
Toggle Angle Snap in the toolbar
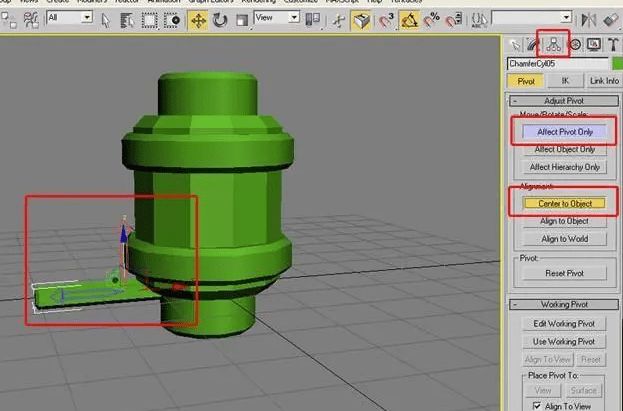409,20
